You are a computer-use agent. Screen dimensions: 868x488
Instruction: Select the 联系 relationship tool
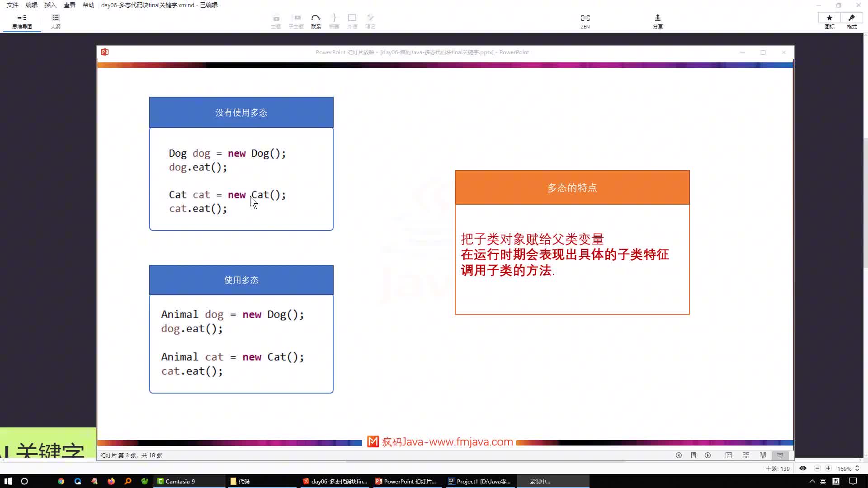point(316,21)
